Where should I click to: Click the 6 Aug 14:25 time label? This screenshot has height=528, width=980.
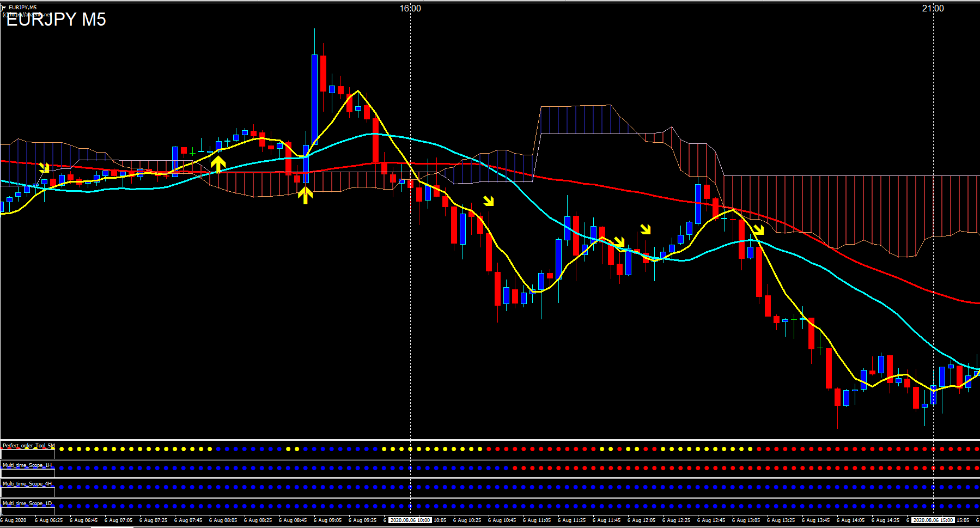[x=887, y=520]
